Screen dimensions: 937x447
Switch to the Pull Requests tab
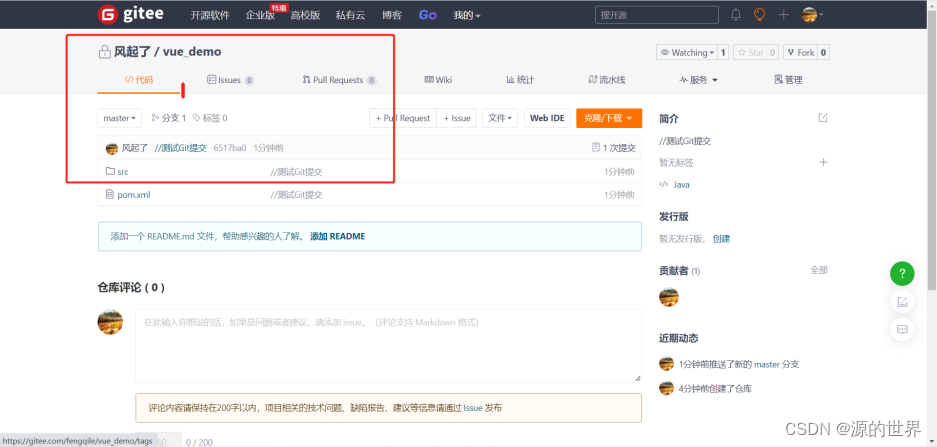click(339, 79)
